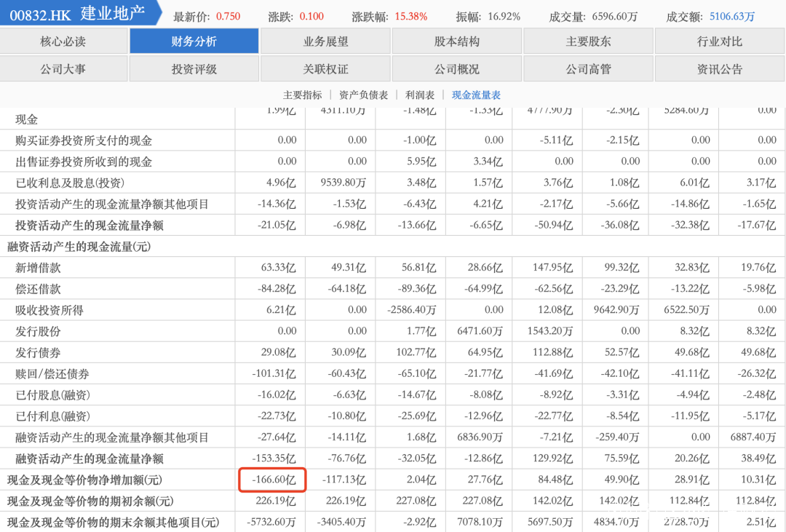
Task: Click latest price value 0.750
Action: (228, 17)
